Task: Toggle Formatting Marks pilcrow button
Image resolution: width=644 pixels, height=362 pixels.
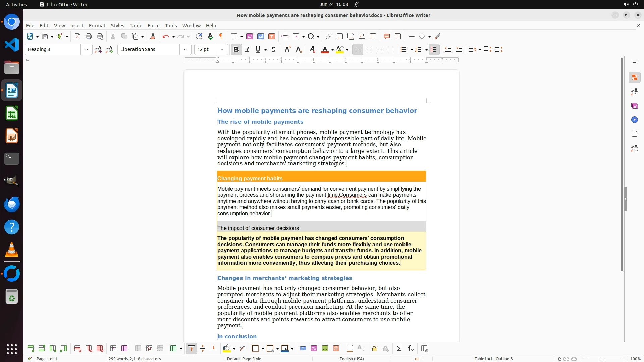Action: pyautogui.click(x=221, y=37)
